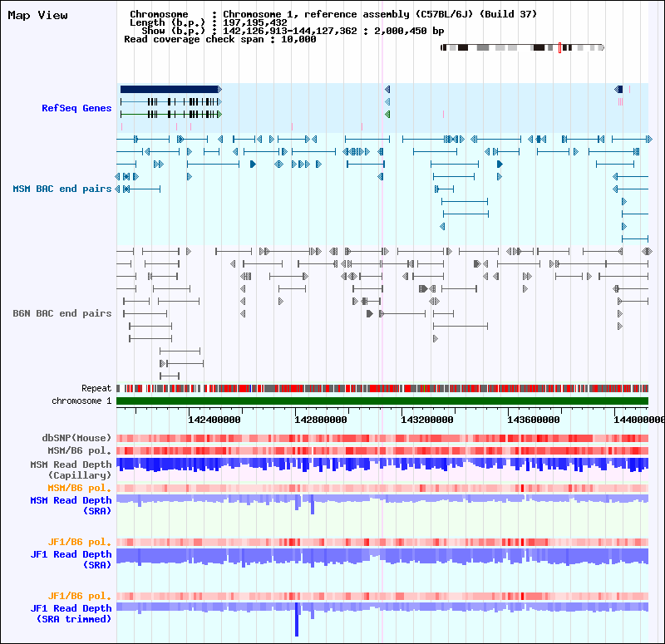Click the green chromosome 1 bar
This screenshot has width=665, height=644.
click(x=382, y=401)
